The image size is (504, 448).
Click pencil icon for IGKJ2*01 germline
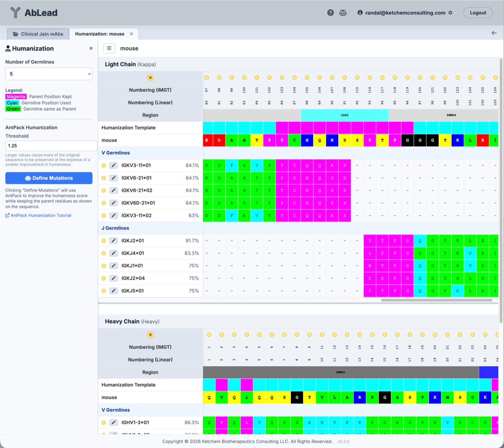tap(113, 241)
